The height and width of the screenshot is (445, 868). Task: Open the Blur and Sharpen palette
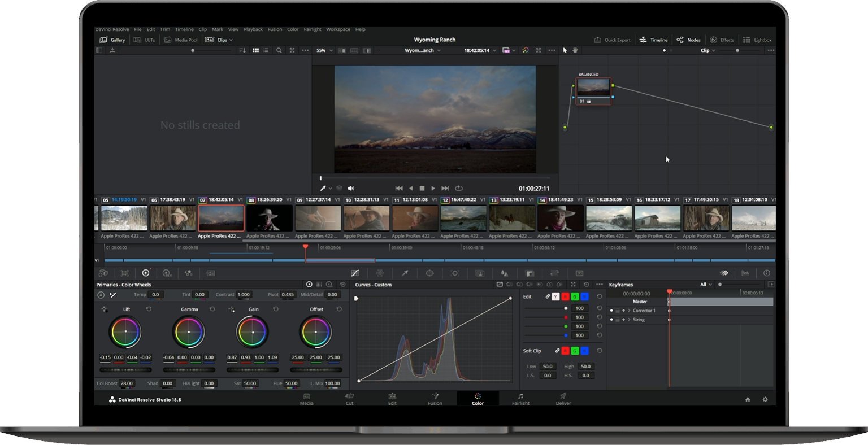505,273
